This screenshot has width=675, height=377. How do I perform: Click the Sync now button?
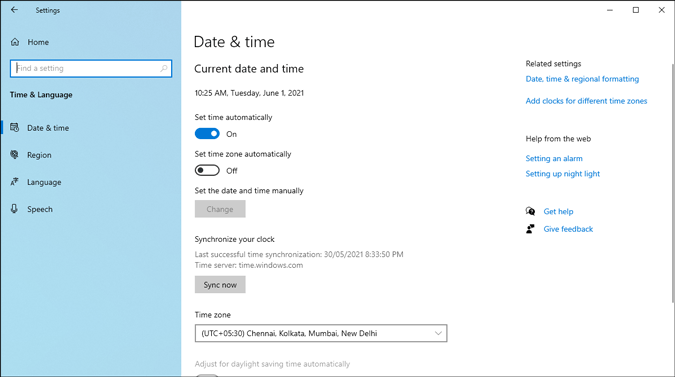pyautogui.click(x=220, y=284)
